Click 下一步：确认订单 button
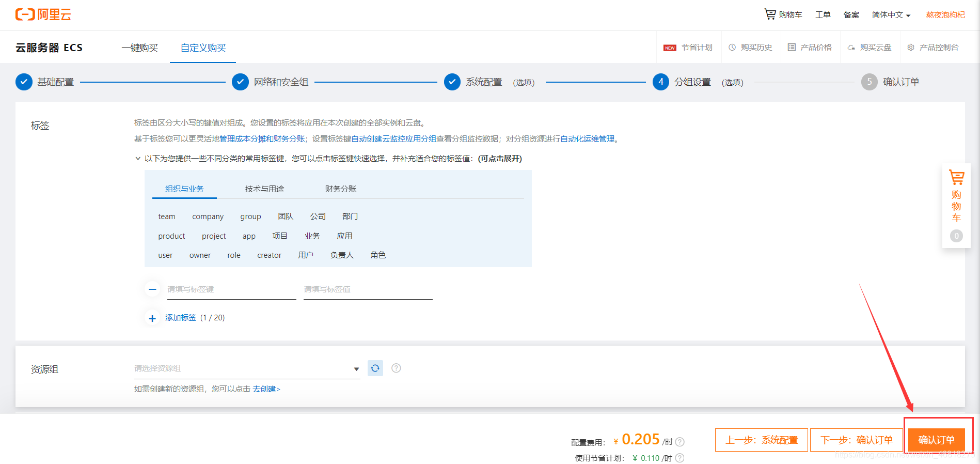 857,440
